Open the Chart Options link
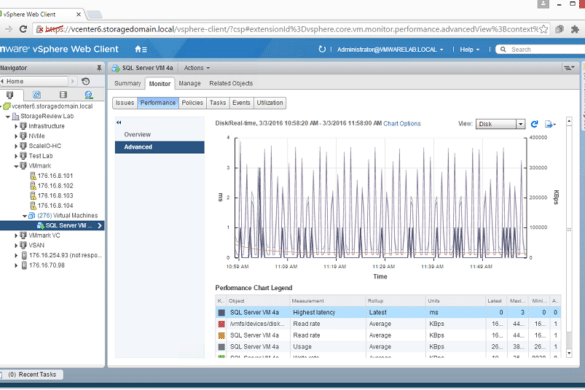 point(402,124)
